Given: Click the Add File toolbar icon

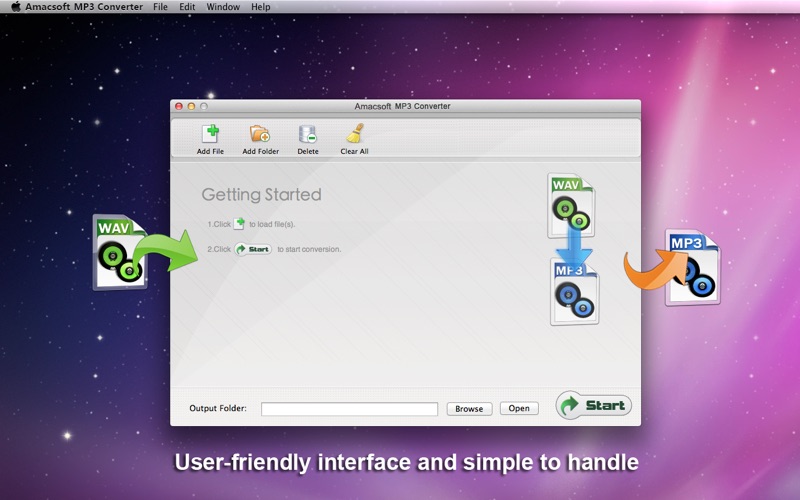Looking at the screenshot, I should 210,134.
